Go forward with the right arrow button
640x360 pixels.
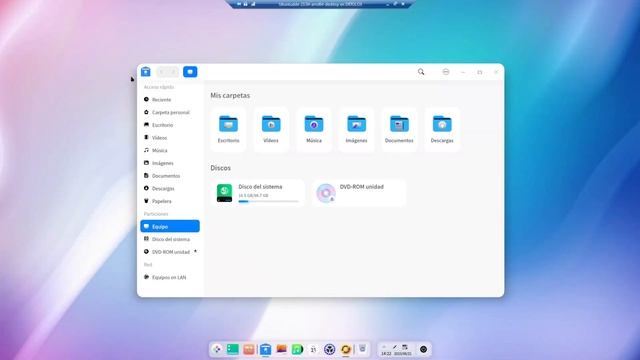tap(173, 72)
